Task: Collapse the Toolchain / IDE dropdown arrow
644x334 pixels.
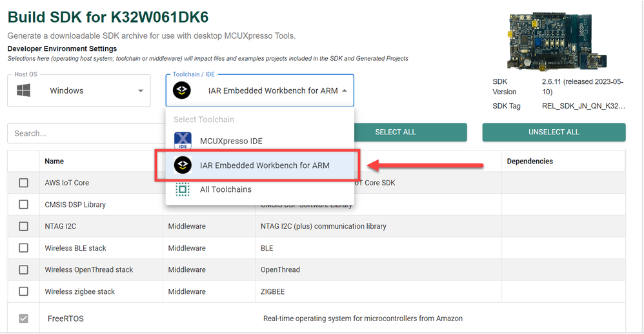Action: (345, 91)
